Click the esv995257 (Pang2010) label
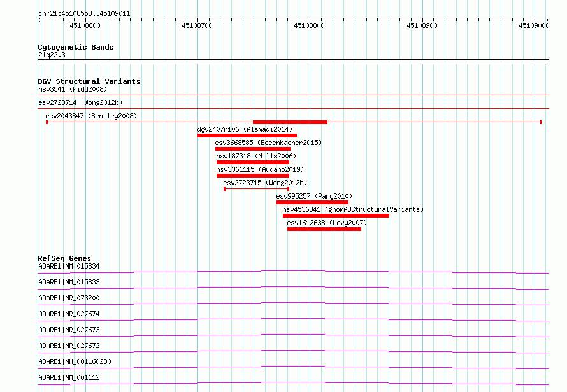 tap(314, 196)
